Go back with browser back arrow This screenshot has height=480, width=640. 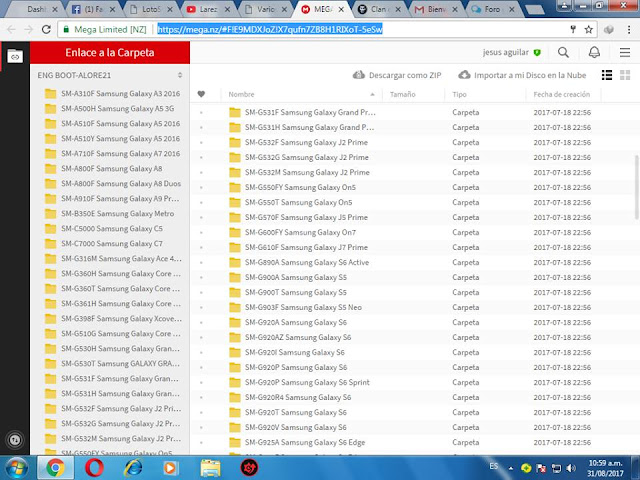11,29
